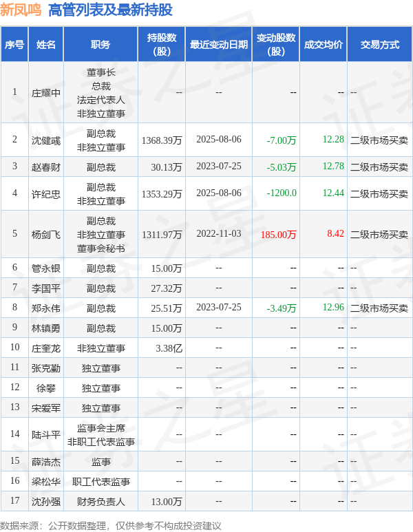Select 陆斗平's title 监事会主席

click(x=100, y=428)
